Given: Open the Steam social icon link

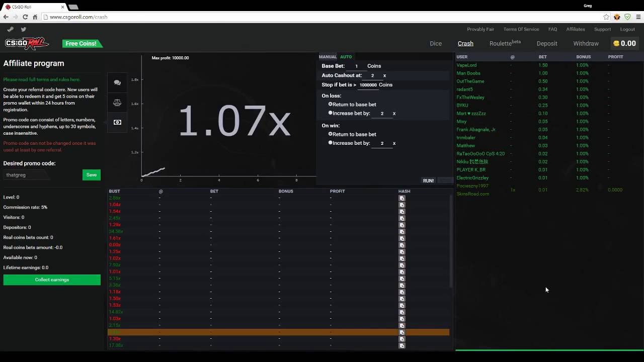Looking at the screenshot, I should pyautogui.click(x=10, y=29).
